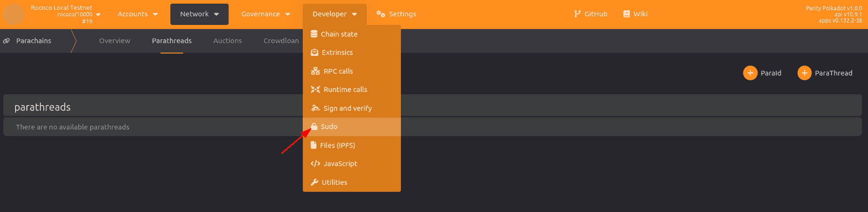Click the orange plus icon for ParaId
This screenshot has height=212, width=868.
[x=750, y=73]
